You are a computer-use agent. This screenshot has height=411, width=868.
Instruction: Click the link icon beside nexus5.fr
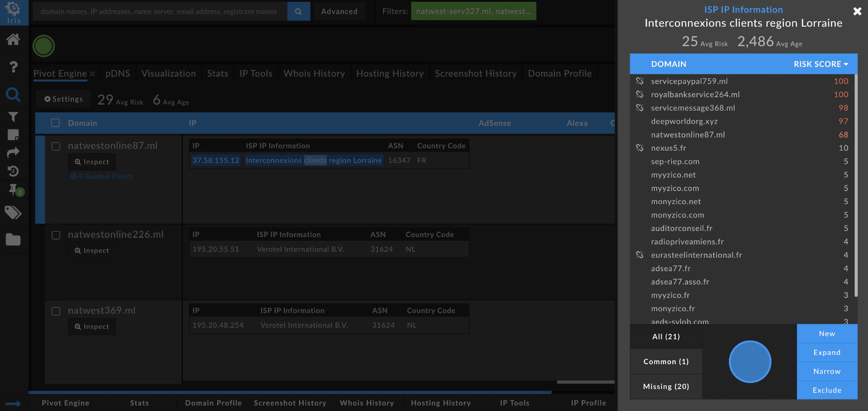coord(640,148)
